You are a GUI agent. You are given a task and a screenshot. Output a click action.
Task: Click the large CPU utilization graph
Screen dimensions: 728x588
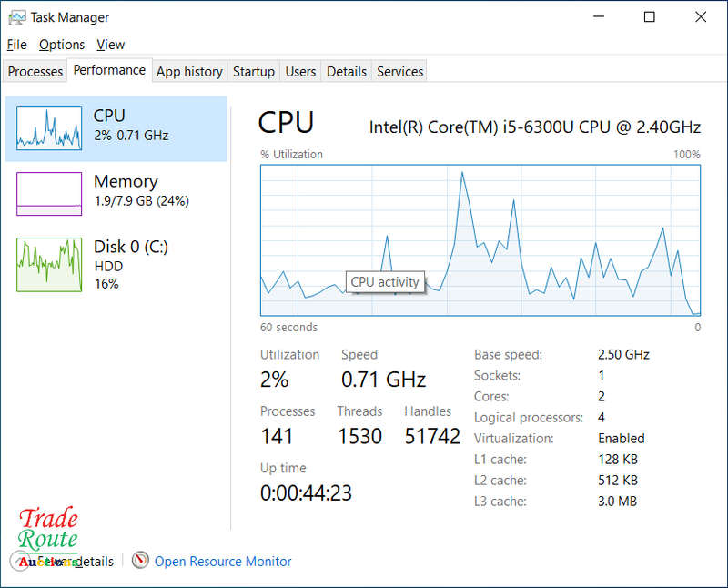480,240
